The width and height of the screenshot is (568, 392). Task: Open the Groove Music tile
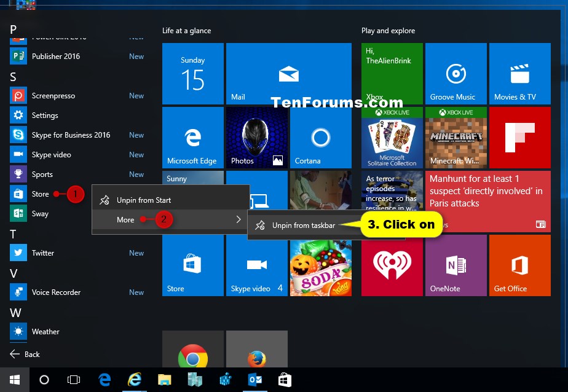click(455, 74)
